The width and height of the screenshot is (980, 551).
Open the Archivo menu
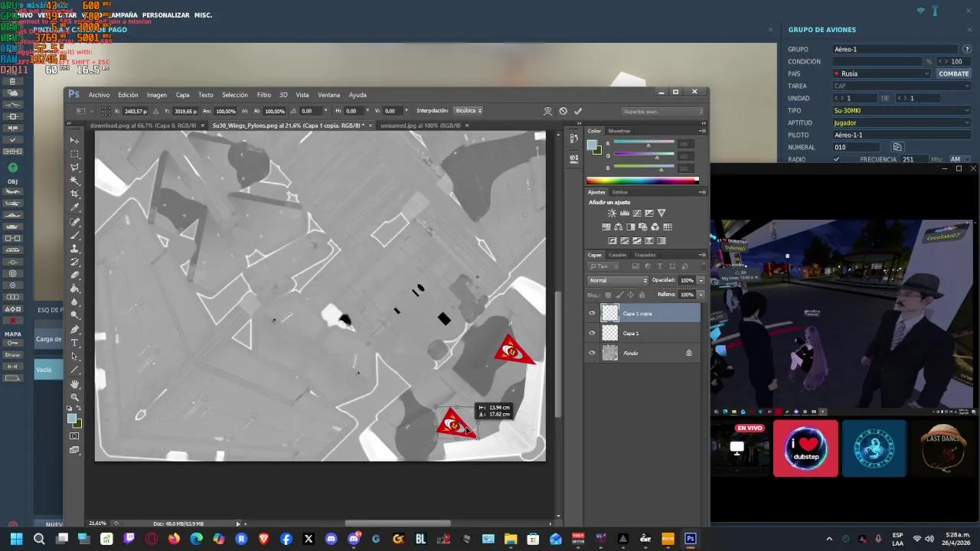99,95
